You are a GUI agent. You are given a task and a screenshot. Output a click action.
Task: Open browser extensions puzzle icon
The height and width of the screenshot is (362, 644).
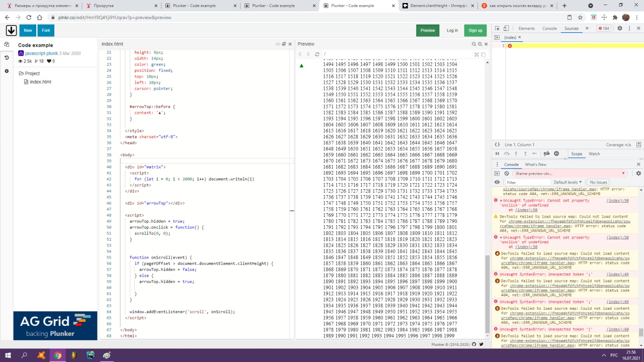[x=615, y=17]
